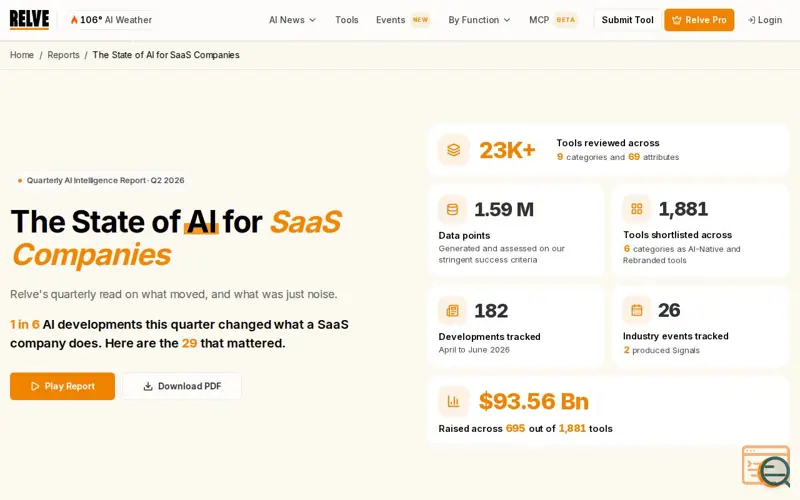Click the '2 produced Signals' text
800x500 pixels.
point(661,350)
